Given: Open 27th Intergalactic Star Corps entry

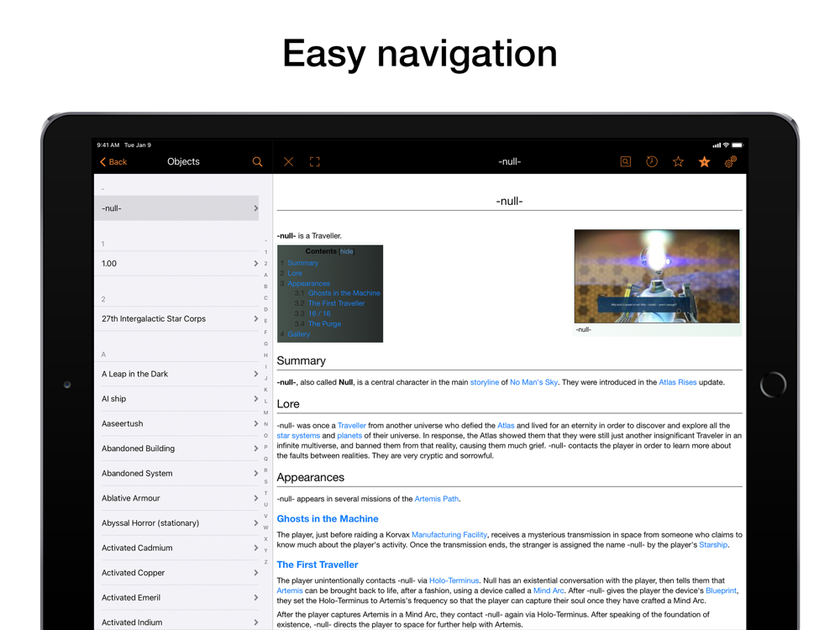Looking at the screenshot, I should (x=176, y=318).
